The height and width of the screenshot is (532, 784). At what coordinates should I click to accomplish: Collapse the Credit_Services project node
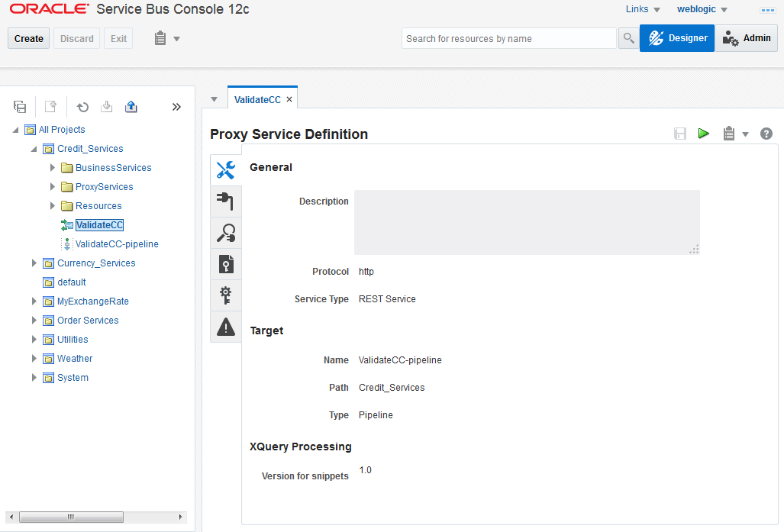[34, 149]
